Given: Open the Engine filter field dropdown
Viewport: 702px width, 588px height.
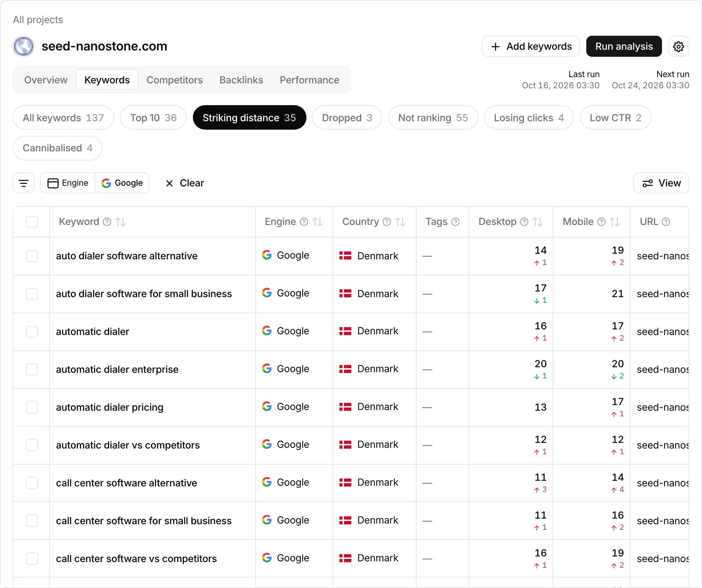Looking at the screenshot, I should click(68, 183).
